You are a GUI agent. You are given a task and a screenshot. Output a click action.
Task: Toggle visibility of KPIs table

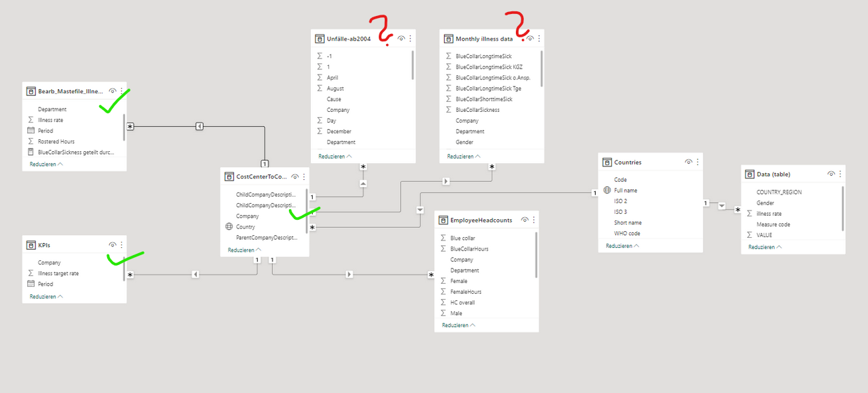click(112, 245)
